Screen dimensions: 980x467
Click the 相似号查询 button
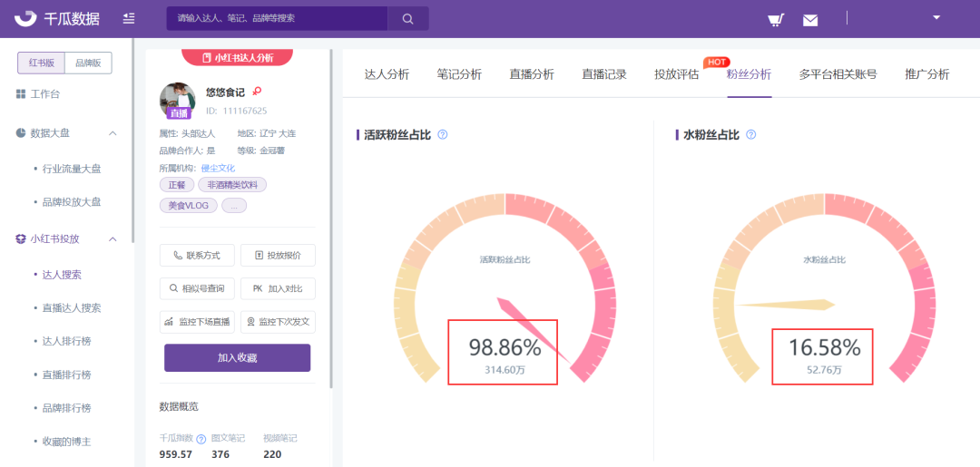point(198,288)
